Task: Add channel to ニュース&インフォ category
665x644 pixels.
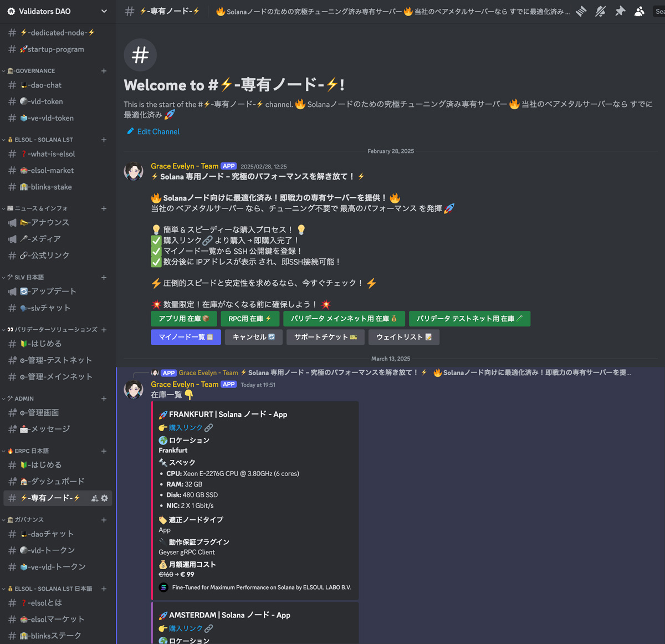Action: click(x=104, y=208)
